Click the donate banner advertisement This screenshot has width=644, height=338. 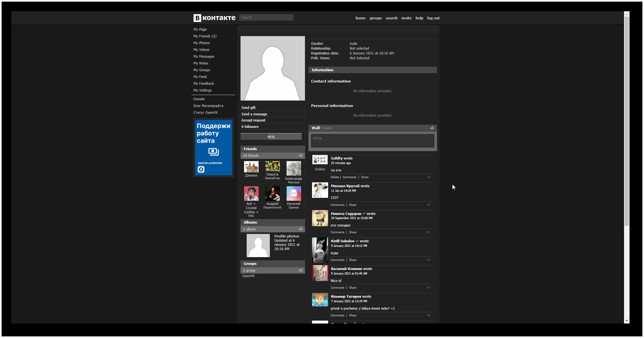pyautogui.click(x=213, y=148)
